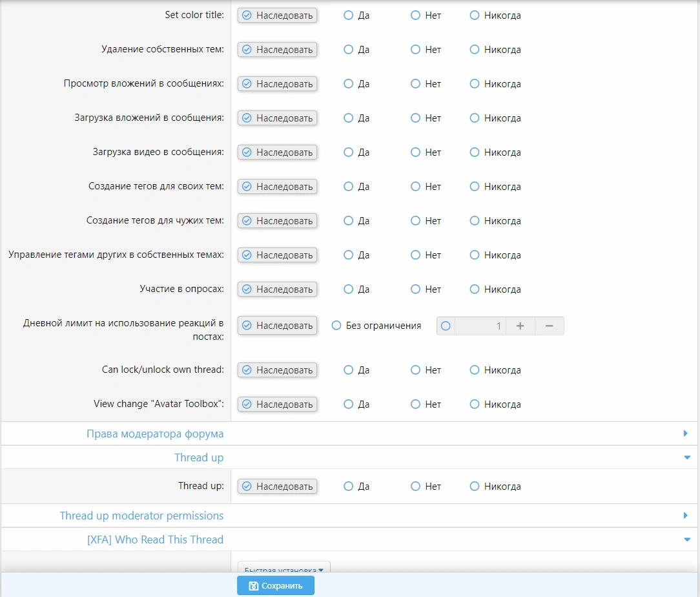Click the Сохранить save button
The height and width of the screenshot is (597, 700).
click(x=276, y=586)
